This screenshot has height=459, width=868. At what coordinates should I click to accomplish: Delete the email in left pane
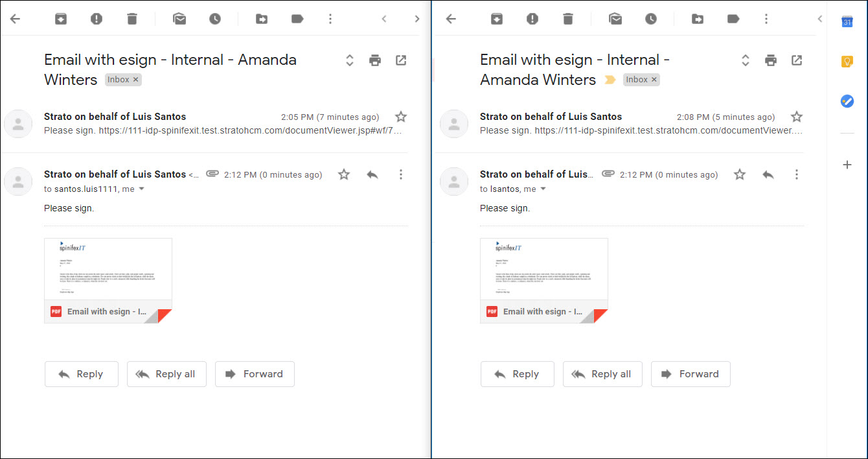pyautogui.click(x=132, y=19)
